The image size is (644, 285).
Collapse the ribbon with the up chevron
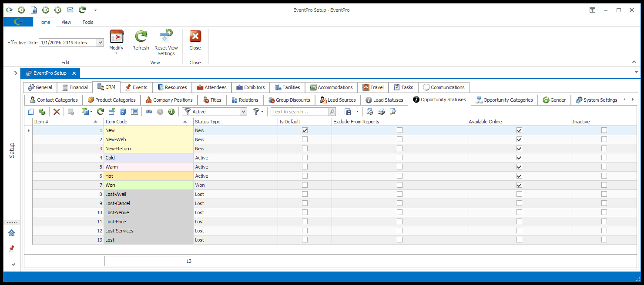pyautogui.click(x=634, y=62)
